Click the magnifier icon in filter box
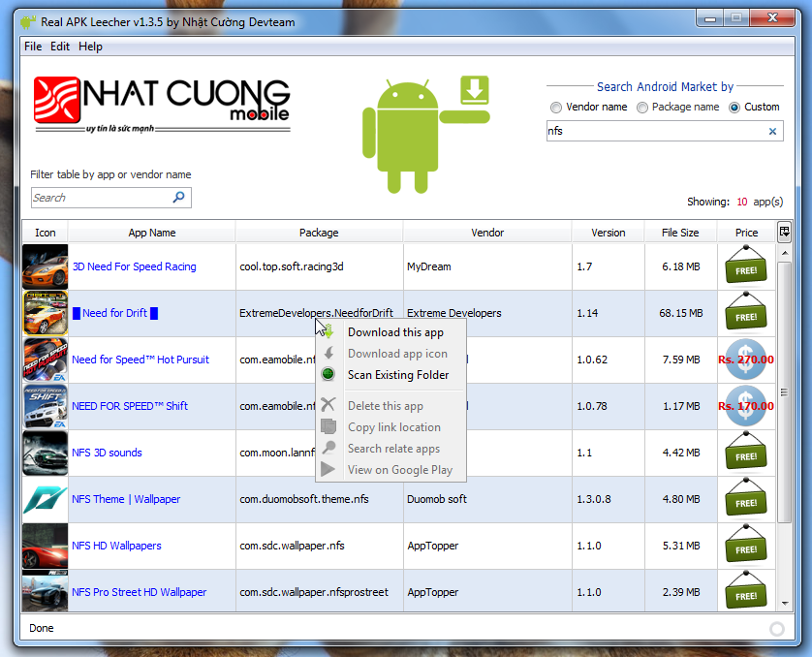 178,198
